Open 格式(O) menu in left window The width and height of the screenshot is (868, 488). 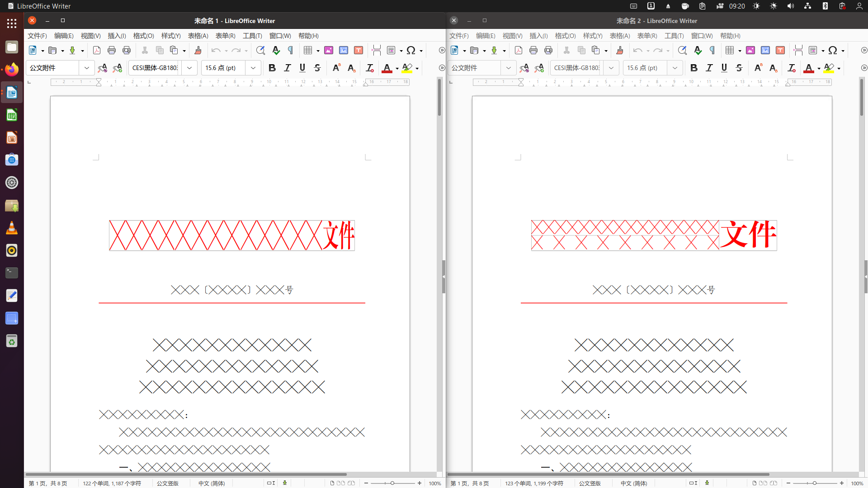click(143, 36)
